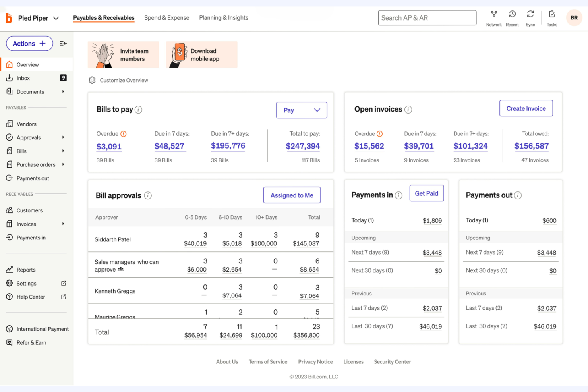
Task: Expand the Bills submenu arrow
Action: click(x=63, y=151)
